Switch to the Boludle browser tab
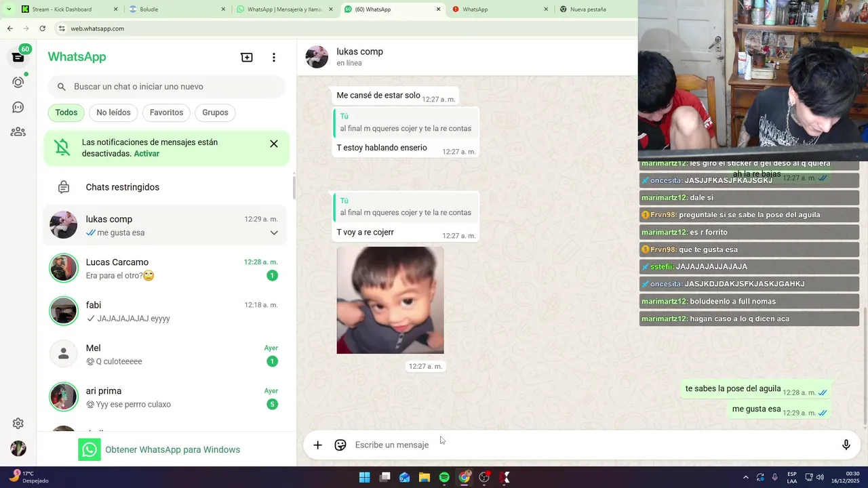 point(177,9)
